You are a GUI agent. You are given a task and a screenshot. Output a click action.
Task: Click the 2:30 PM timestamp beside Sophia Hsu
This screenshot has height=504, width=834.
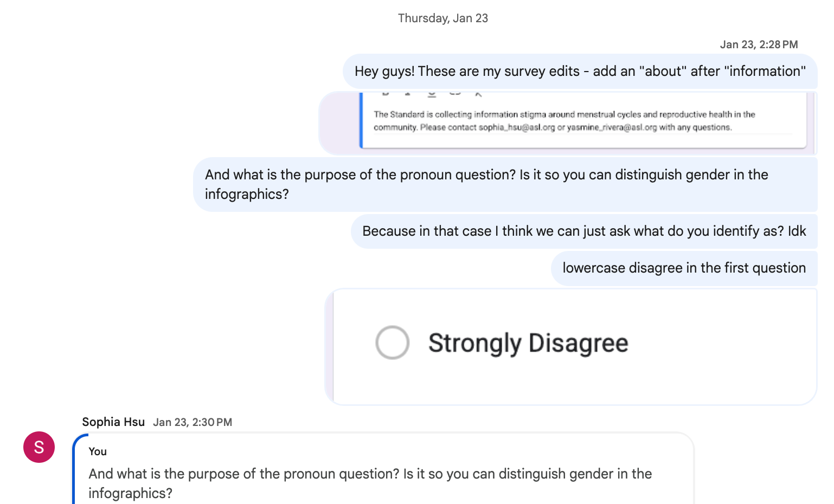193,422
